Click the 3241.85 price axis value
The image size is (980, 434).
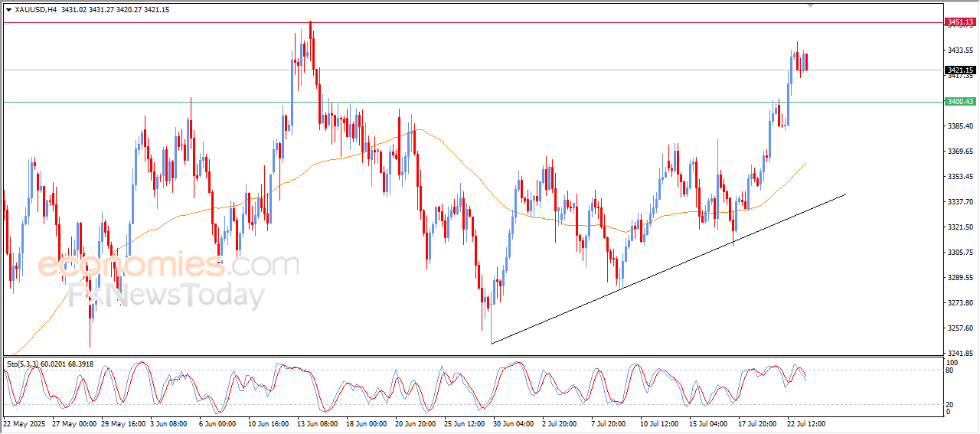960,353
